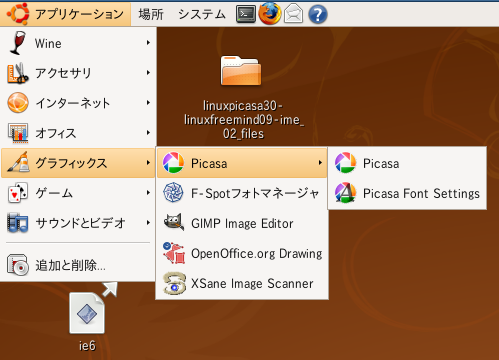This screenshot has height=360, width=499.
Task: Click the ゲーム playing cards icon
Action: 18,193
